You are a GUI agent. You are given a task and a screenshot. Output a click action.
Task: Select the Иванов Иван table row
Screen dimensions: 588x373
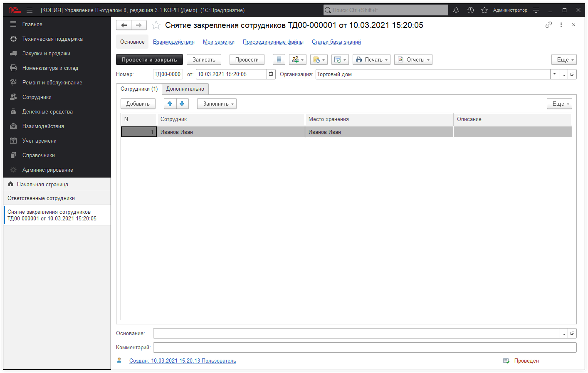(231, 132)
